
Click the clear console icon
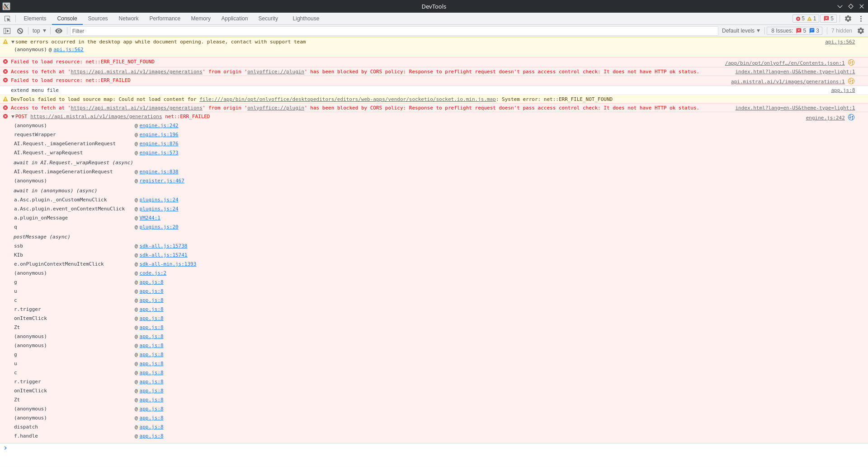click(x=20, y=31)
